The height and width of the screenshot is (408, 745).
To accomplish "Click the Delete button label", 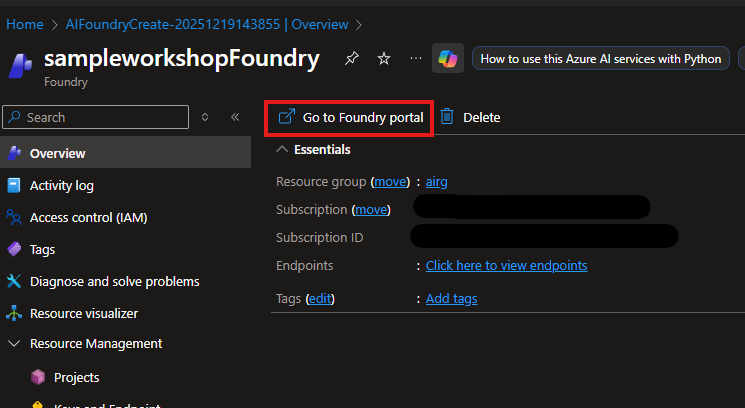I will [482, 117].
